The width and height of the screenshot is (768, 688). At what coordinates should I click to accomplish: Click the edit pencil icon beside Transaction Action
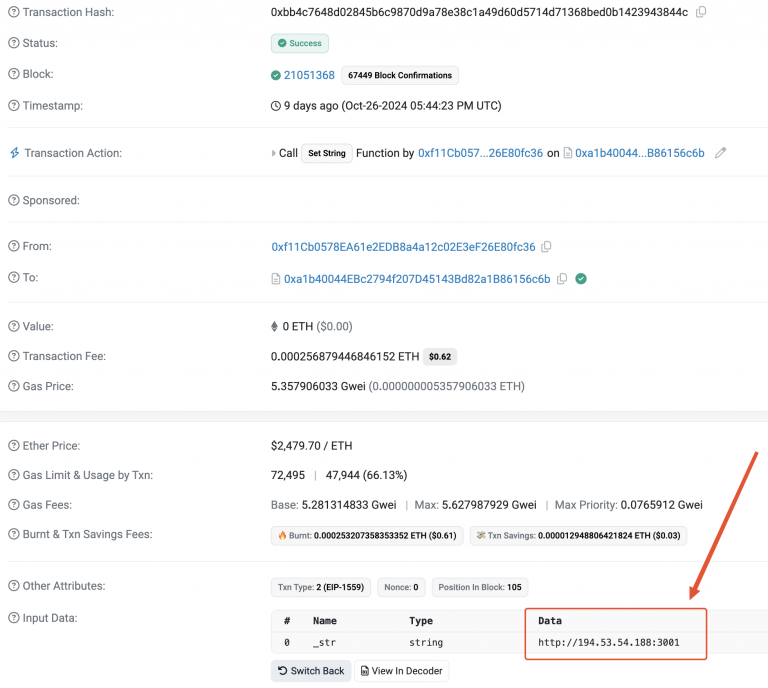coord(721,153)
